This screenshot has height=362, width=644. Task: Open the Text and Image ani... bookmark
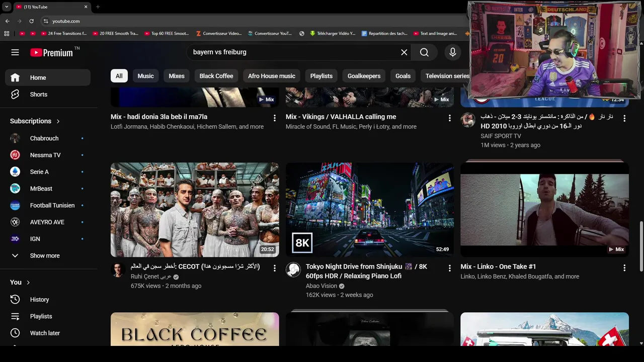click(x=435, y=34)
